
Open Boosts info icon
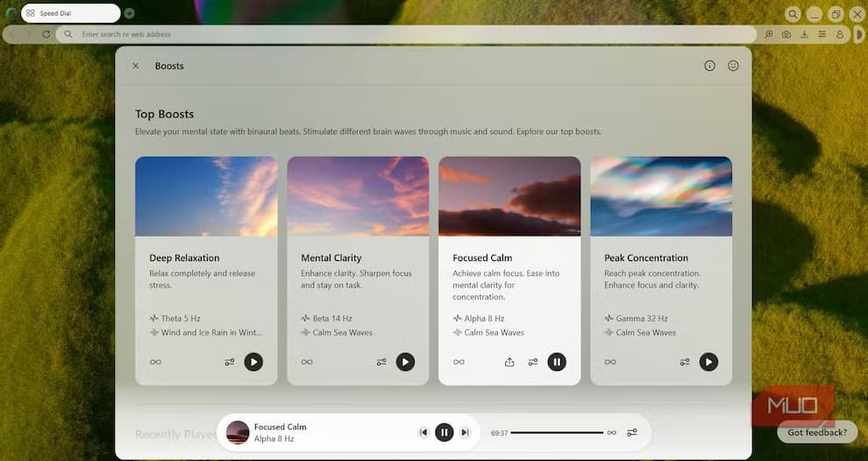pos(709,66)
